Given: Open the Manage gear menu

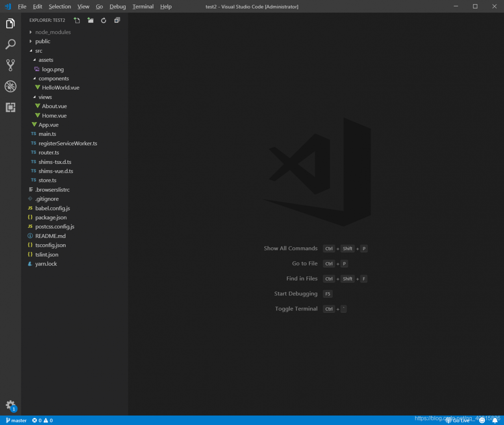Looking at the screenshot, I should pyautogui.click(x=11, y=405).
